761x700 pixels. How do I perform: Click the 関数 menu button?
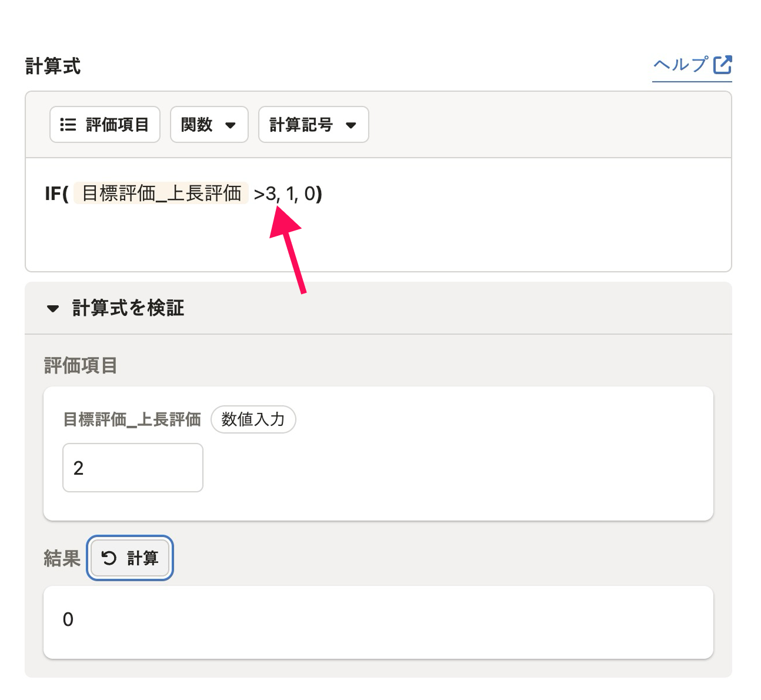209,124
